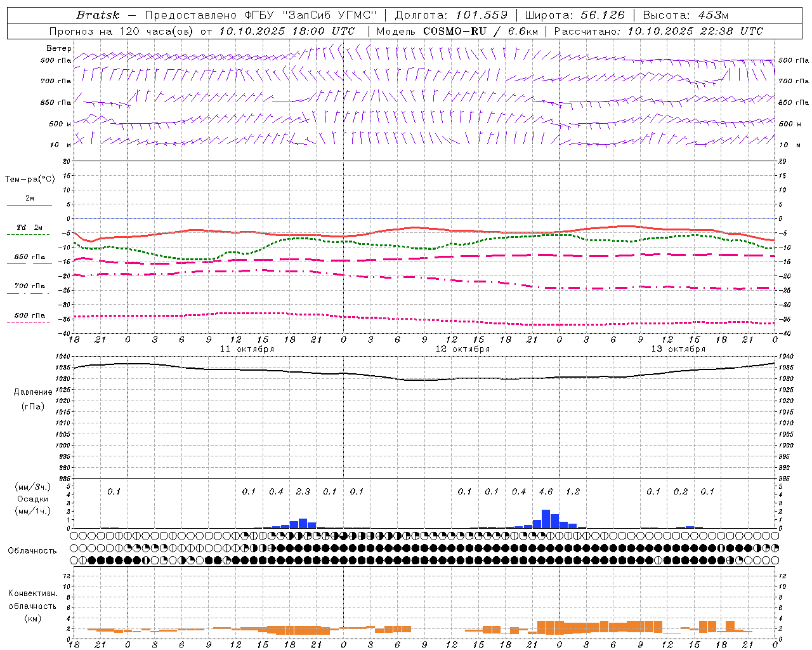Viewport: 812px width, 650px height.
Task: Click the tallest blue precipitation bar
Action: click(546, 519)
